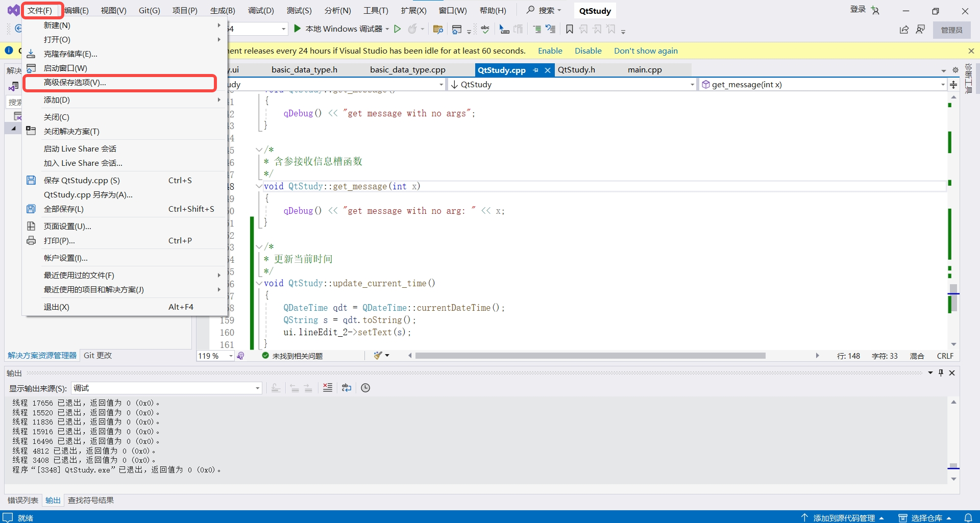This screenshot has height=523, width=980.
Task: Click the save icon beside 保存 QtStudy.cpp
Action: pos(31,180)
